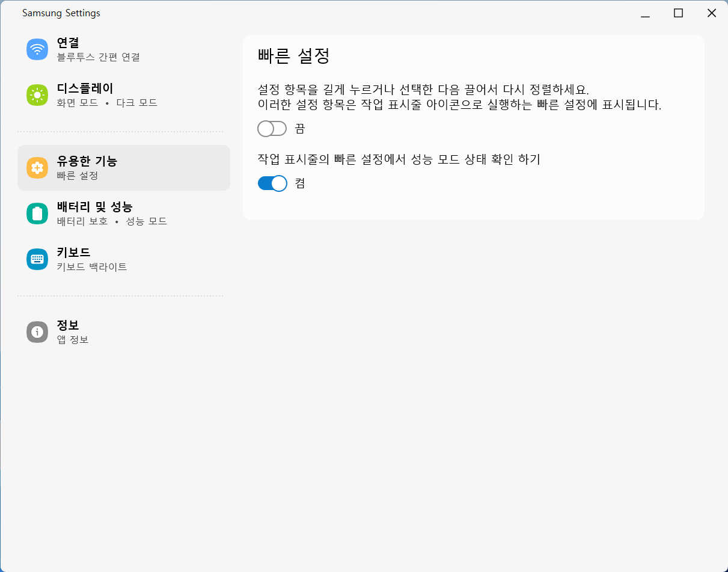Image resolution: width=728 pixels, height=572 pixels.
Task: Close the Samsung Settings window
Action: pos(711,13)
